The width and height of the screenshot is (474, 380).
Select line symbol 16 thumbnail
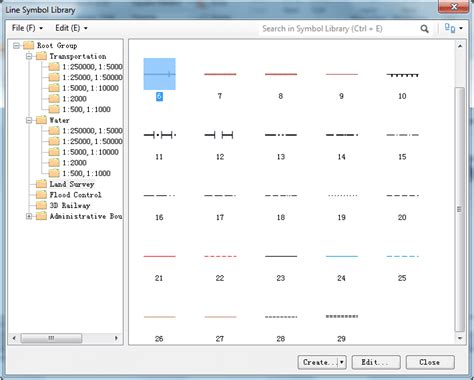159,195
